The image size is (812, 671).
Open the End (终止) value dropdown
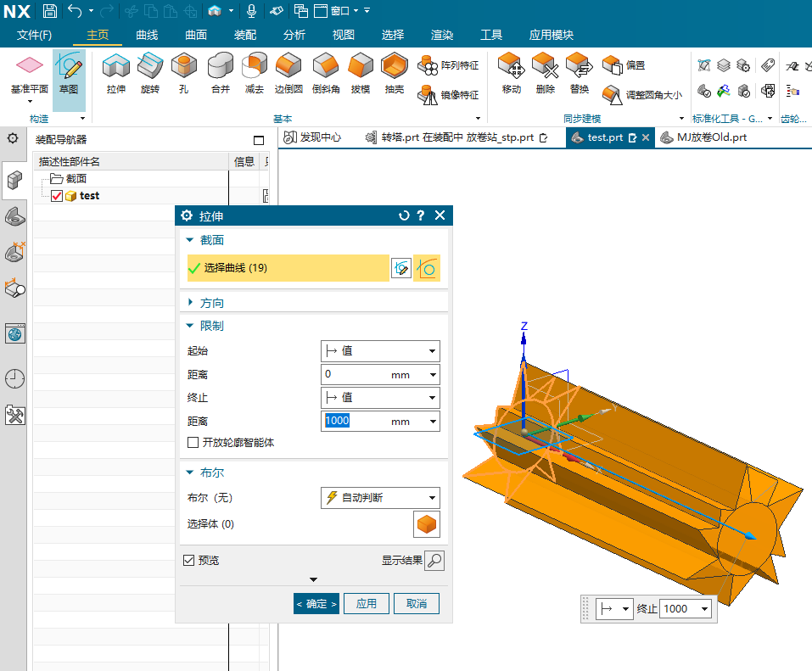click(x=381, y=398)
